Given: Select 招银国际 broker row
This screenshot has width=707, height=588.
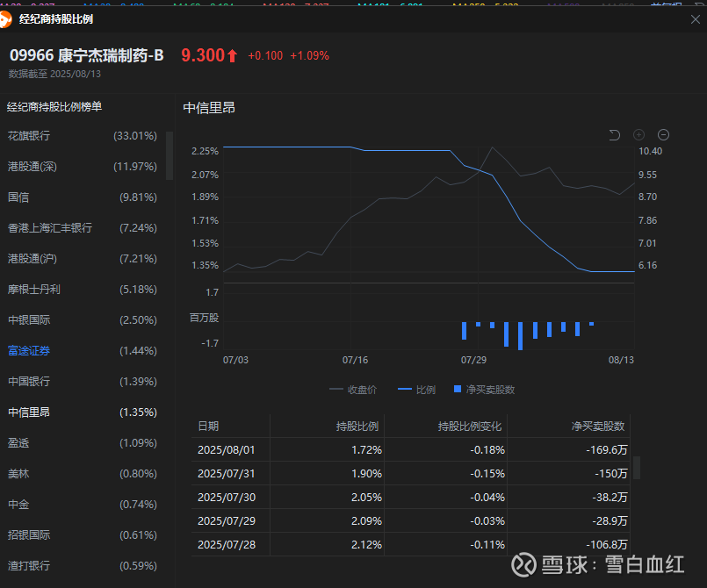Looking at the screenshot, I should click(x=83, y=534).
